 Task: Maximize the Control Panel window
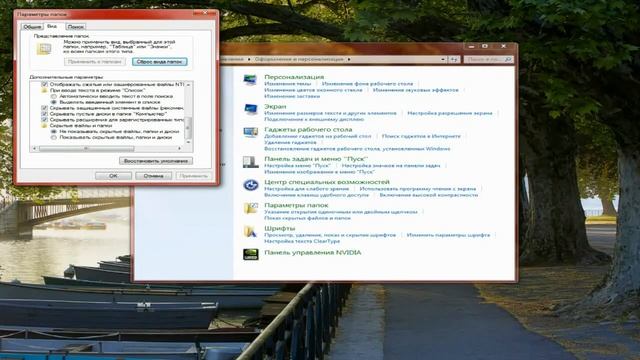tap(485, 47)
